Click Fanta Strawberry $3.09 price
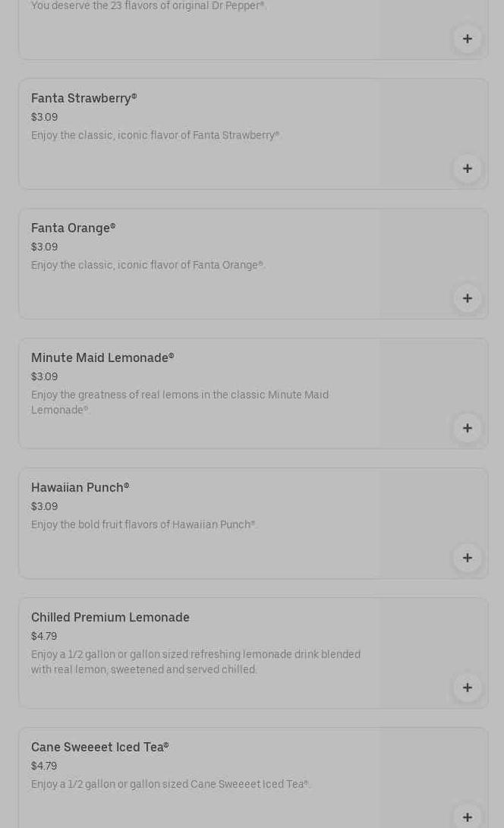This screenshot has height=828, width=504. click(44, 118)
